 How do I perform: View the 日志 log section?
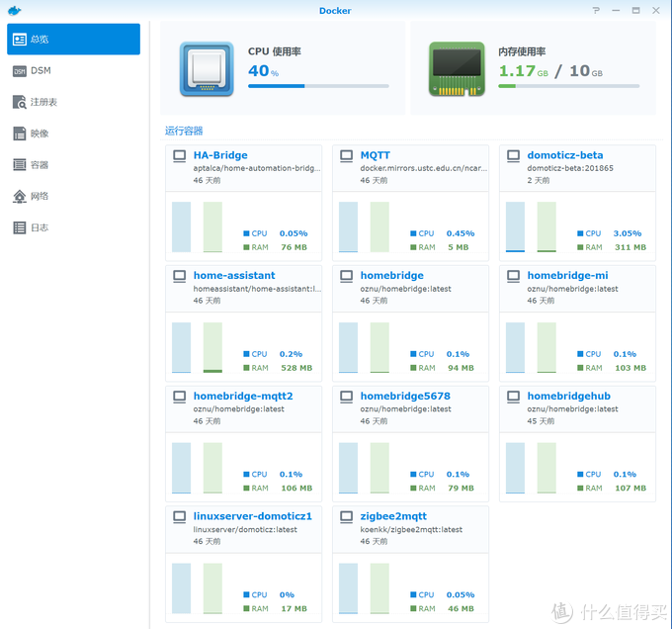tap(74, 227)
